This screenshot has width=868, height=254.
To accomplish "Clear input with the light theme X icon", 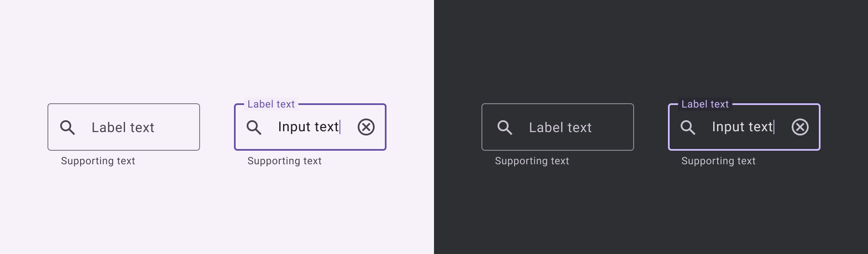I will click(x=366, y=127).
